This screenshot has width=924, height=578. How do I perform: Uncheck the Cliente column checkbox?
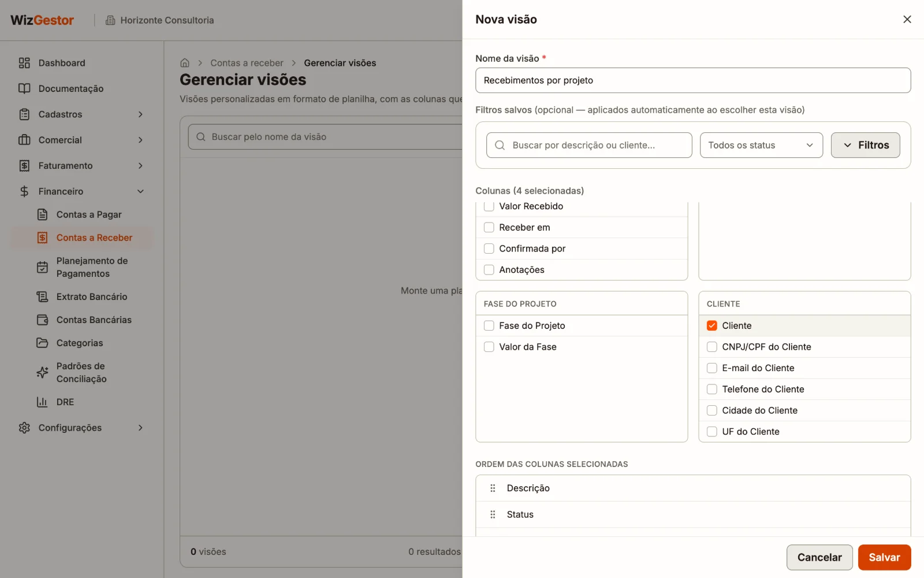pyautogui.click(x=712, y=325)
